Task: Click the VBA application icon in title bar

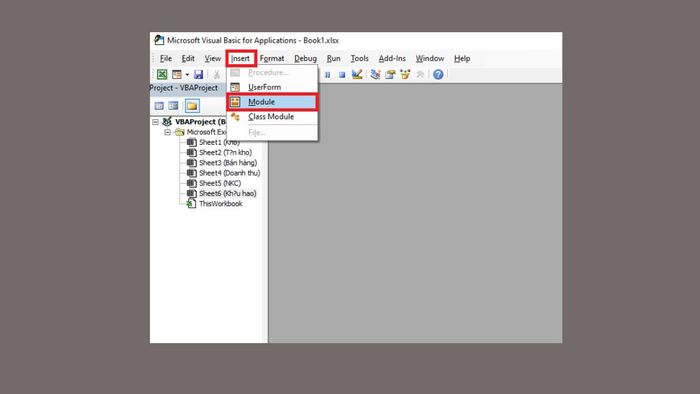Action: [159, 40]
